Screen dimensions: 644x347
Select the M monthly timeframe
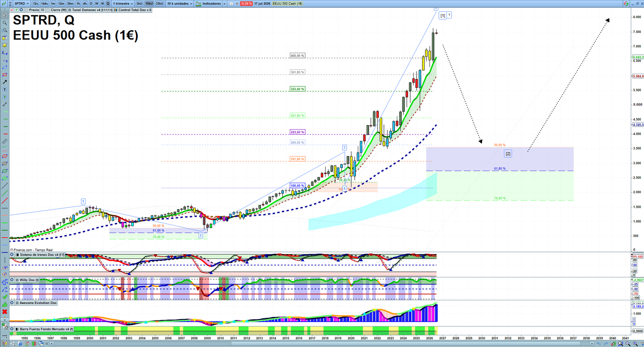click(102, 4)
